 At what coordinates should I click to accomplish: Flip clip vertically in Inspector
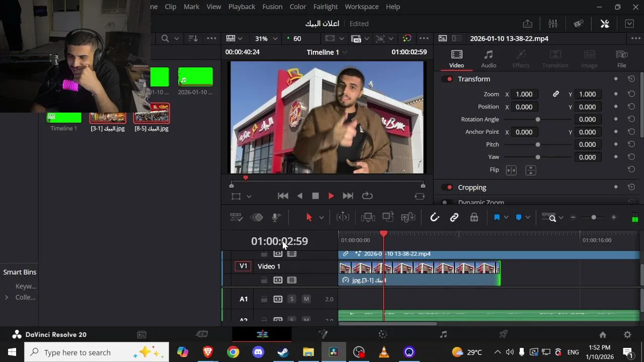pyautogui.click(x=530, y=170)
